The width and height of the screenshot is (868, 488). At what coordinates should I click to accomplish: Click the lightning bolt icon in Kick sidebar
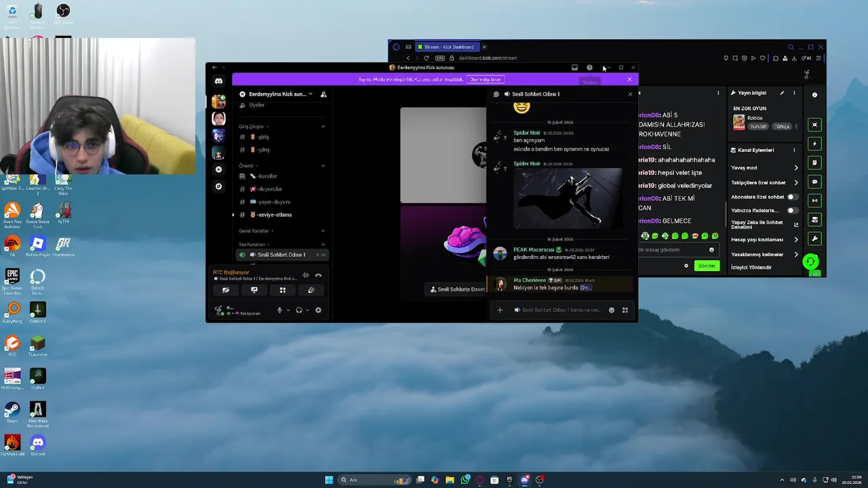(x=815, y=144)
